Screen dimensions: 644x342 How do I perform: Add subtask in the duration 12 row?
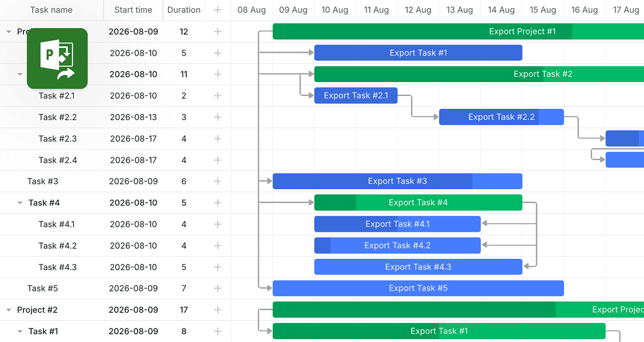point(218,32)
